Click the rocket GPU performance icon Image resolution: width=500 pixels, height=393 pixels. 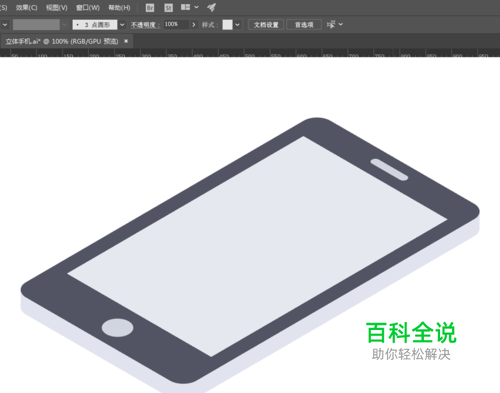tap(211, 7)
